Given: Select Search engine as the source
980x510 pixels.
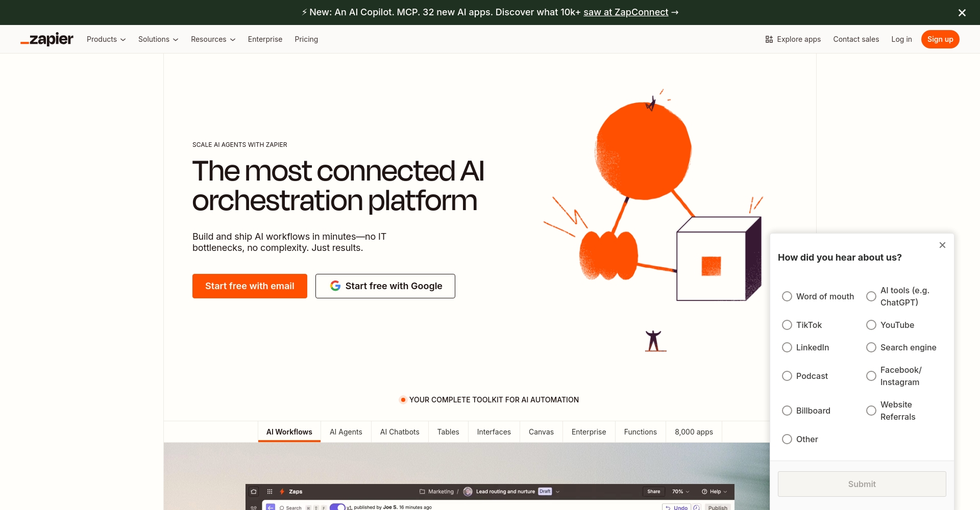Looking at the screenshot, I should coord(871,347).
